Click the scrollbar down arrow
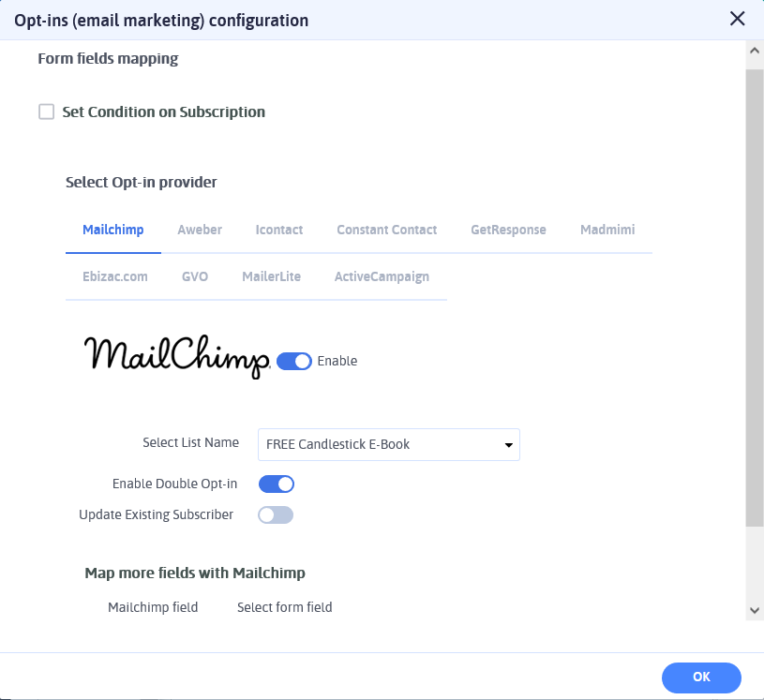 754,610
